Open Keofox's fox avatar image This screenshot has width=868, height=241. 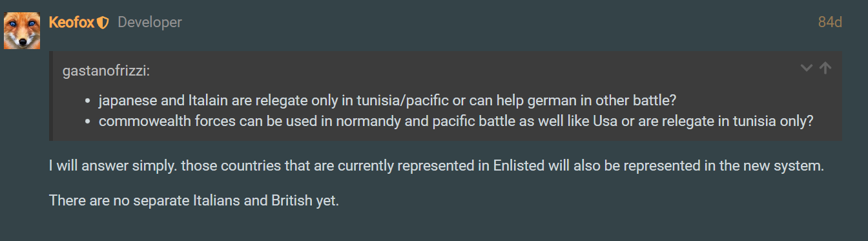point(22,31)
